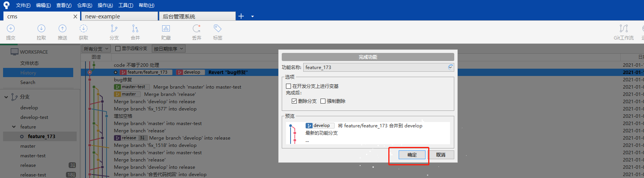Open the Repository (仓库) menu
The image size is (644, 178).
coord(84,5)
